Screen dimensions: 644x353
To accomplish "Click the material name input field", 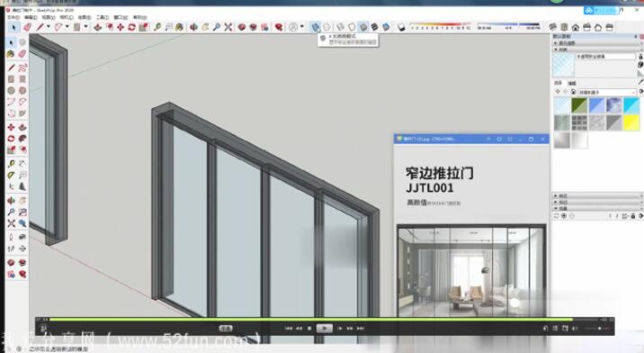I will pos(605,57).
